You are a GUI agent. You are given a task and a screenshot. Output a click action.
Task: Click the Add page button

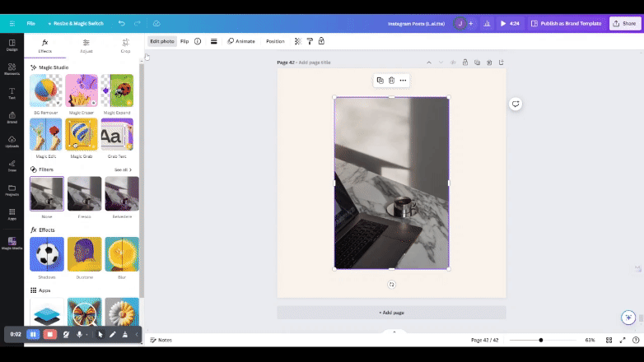click(391, 313)
